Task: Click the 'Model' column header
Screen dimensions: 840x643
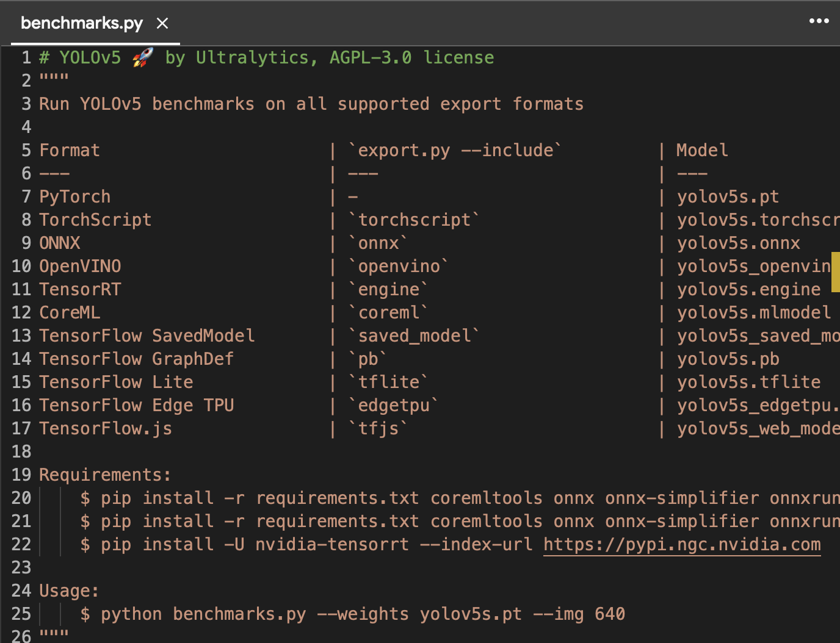Action: (702, 150)
